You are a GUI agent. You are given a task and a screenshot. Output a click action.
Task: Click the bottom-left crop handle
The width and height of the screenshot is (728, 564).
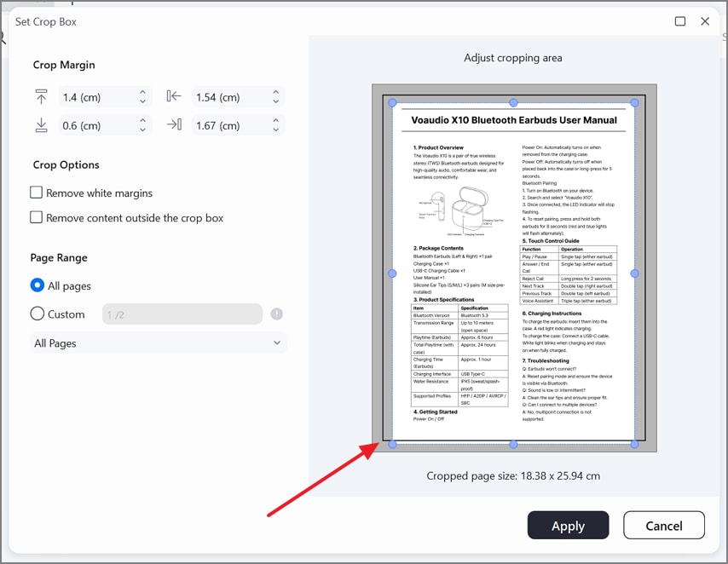[392, 444]
